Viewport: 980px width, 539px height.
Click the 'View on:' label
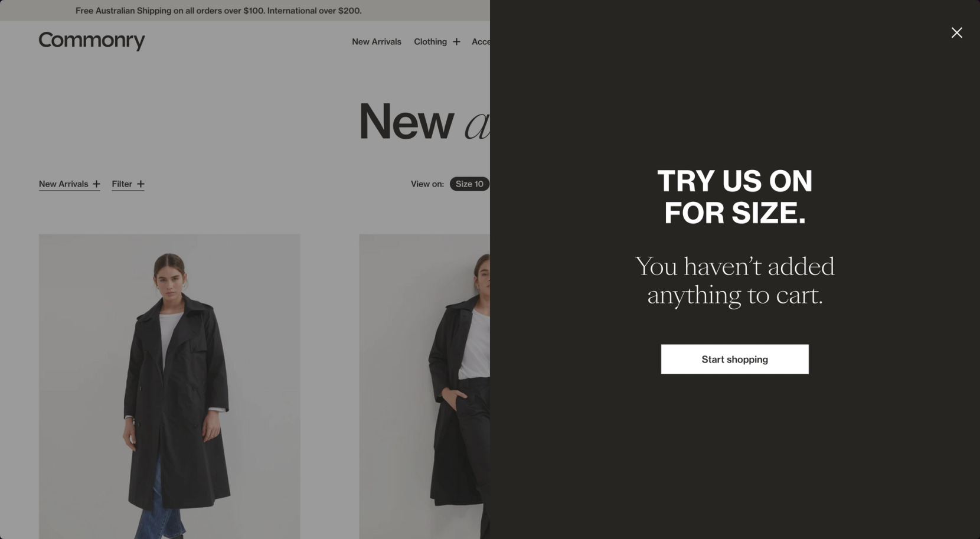click(x=427, y=184)
